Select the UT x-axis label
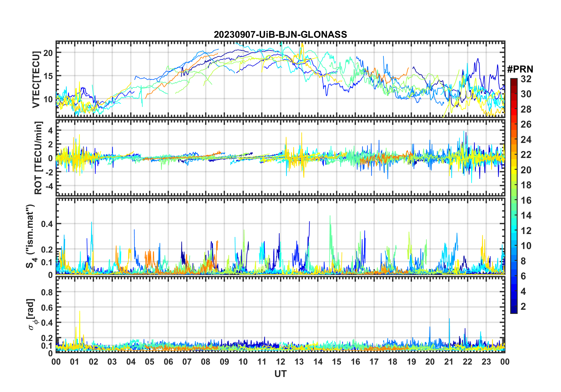The height and width of the screenshot is (392, 561). pos(280,374)
